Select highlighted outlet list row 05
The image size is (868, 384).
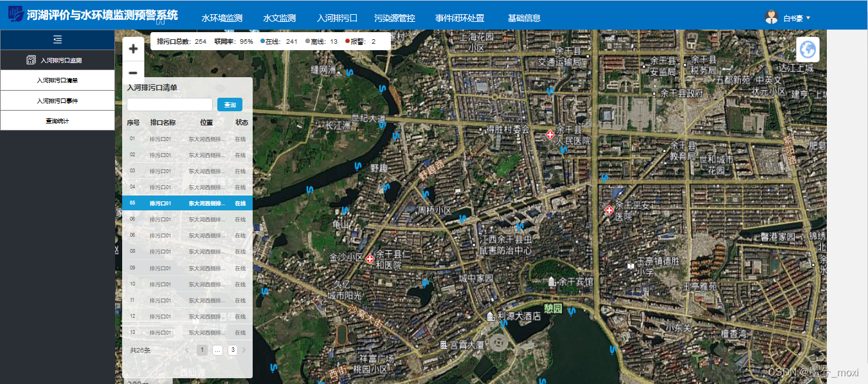point(187,203)
